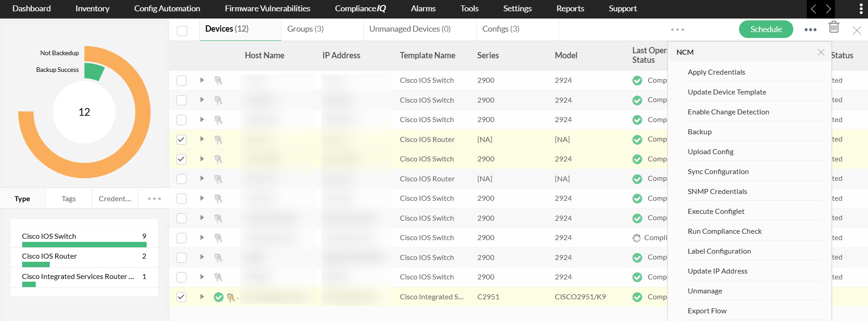
Task: Show more widget tabs via ellipsis beside Credent...
Action: coord(154,198)
